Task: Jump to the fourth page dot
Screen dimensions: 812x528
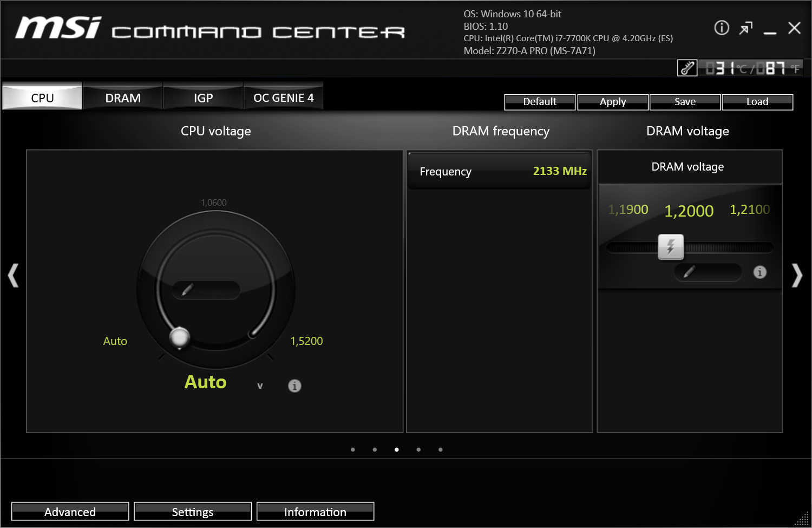Action: tap(418, 449)
